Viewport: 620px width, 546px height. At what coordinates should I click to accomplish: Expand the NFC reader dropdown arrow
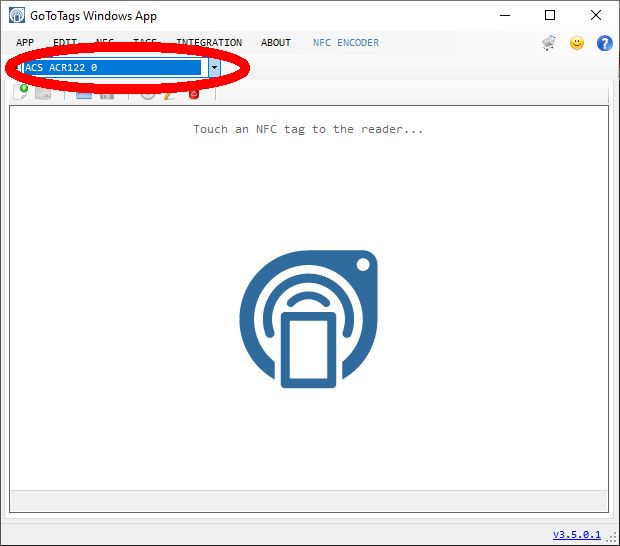coord(214,68)
